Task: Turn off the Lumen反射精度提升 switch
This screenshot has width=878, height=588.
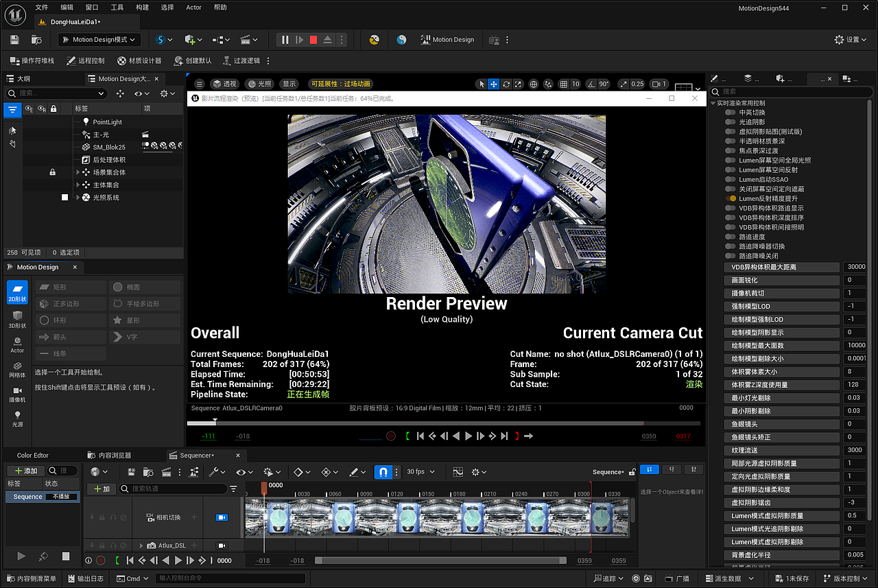Action: [731, 198]
